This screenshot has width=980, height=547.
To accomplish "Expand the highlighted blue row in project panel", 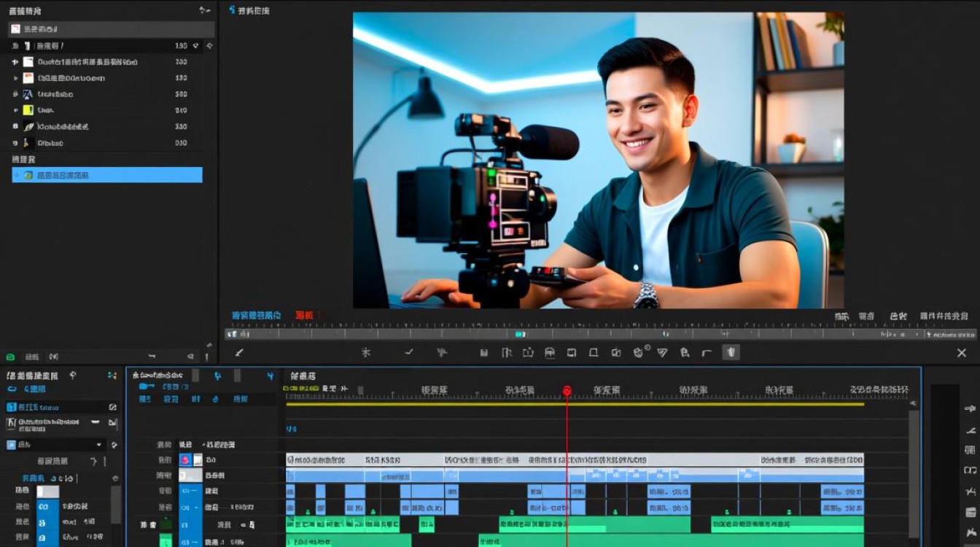I will tap(17, 175).
